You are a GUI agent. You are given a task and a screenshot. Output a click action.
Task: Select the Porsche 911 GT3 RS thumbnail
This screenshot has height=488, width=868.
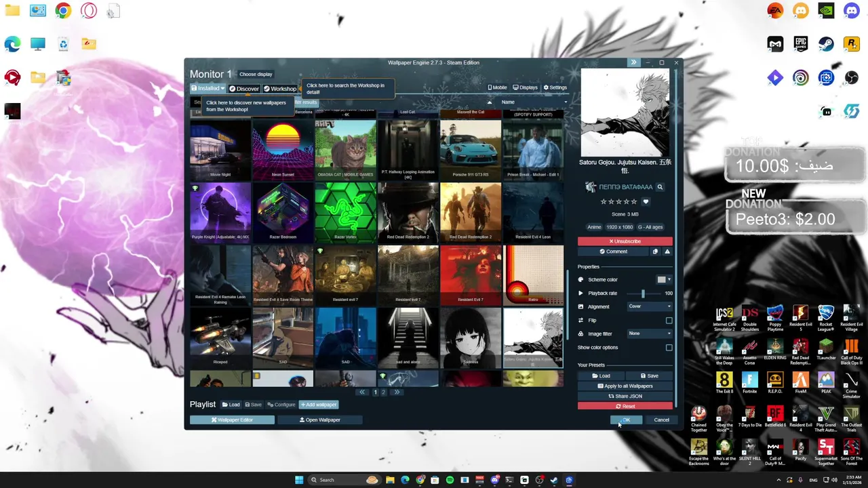pos(471,149)
